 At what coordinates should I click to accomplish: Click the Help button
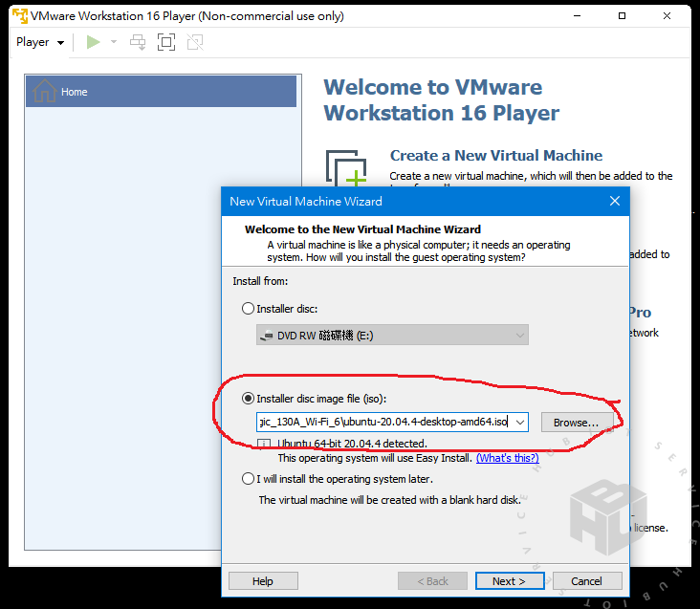click(x=263, y=581)
